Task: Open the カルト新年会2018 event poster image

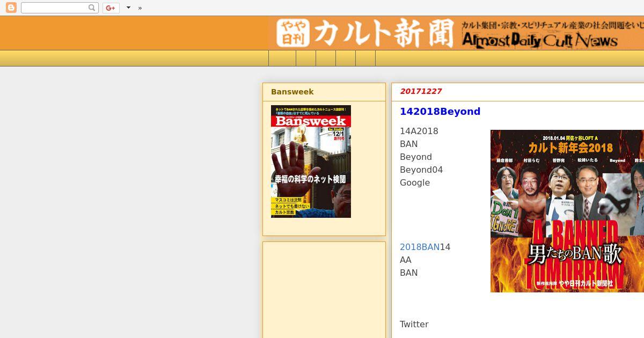Action: pyautogui.click(x=567, y=211)
